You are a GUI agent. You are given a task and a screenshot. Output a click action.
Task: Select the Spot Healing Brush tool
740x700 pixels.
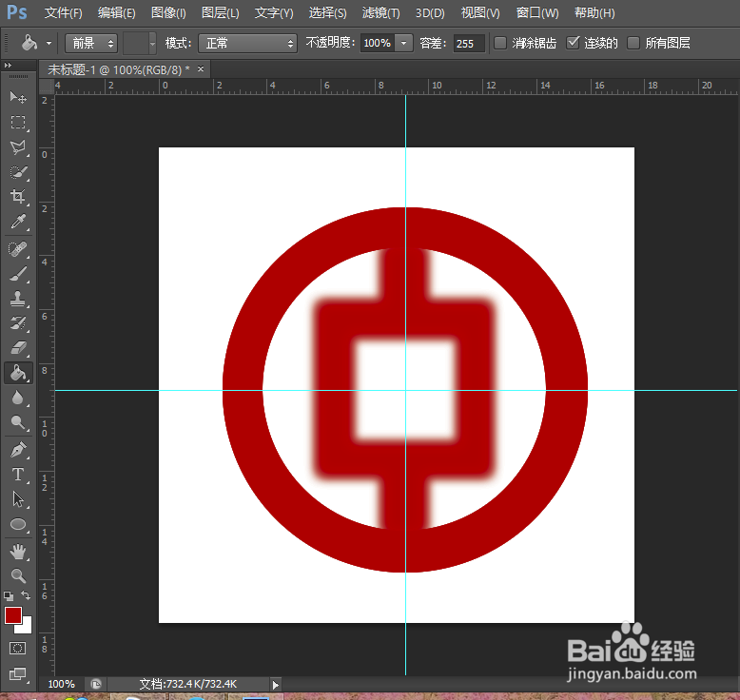point(18,249)
